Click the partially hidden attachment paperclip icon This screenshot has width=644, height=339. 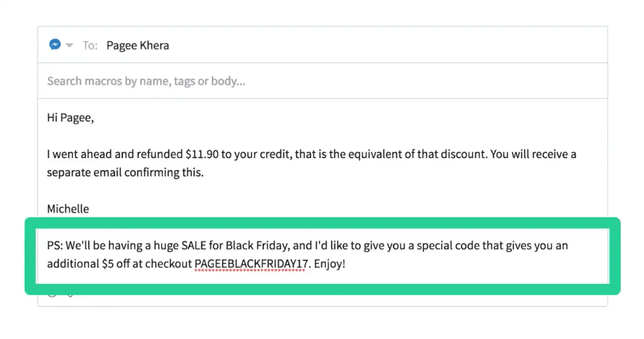70,294
